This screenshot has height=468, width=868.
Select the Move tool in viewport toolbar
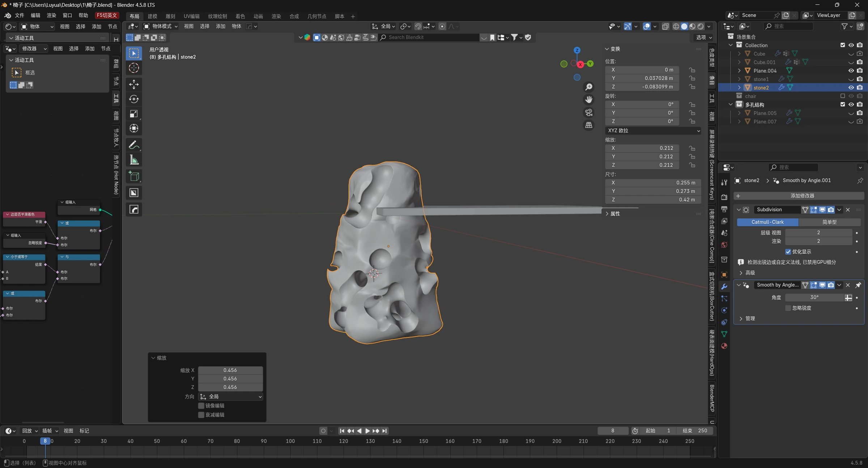tap(134, 84)
